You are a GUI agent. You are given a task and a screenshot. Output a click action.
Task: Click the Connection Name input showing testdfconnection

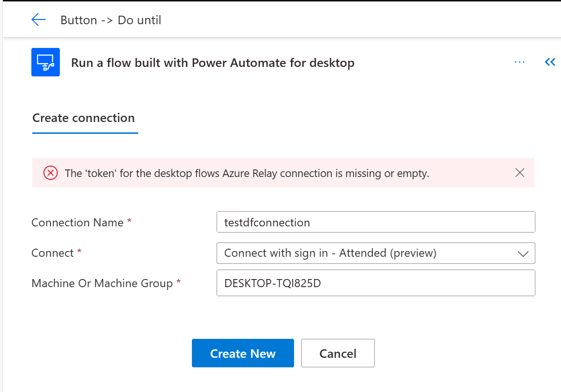[x=375, y=222]
